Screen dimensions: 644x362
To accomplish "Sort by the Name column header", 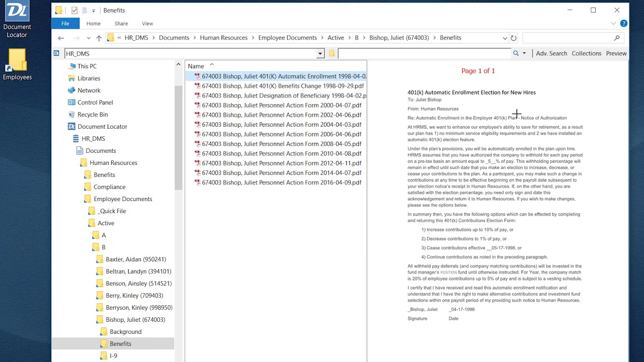I will pyautogui.click(x=196, y=66).
